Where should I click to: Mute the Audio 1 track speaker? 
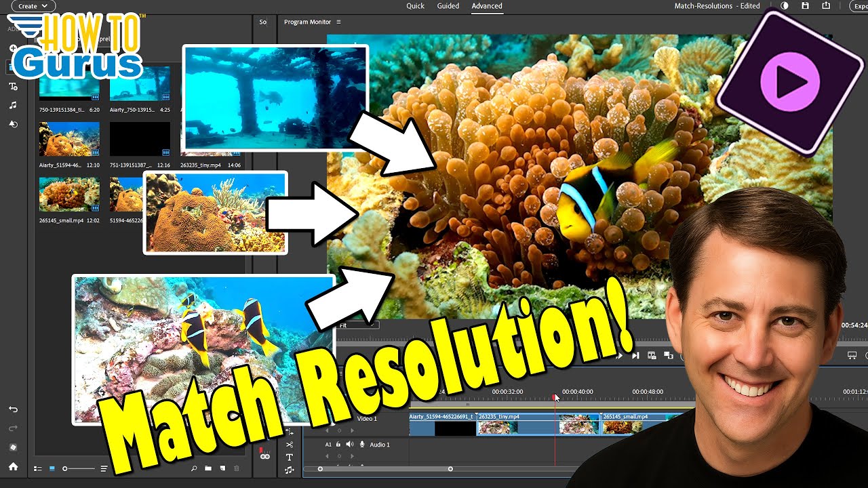point(349,445)
